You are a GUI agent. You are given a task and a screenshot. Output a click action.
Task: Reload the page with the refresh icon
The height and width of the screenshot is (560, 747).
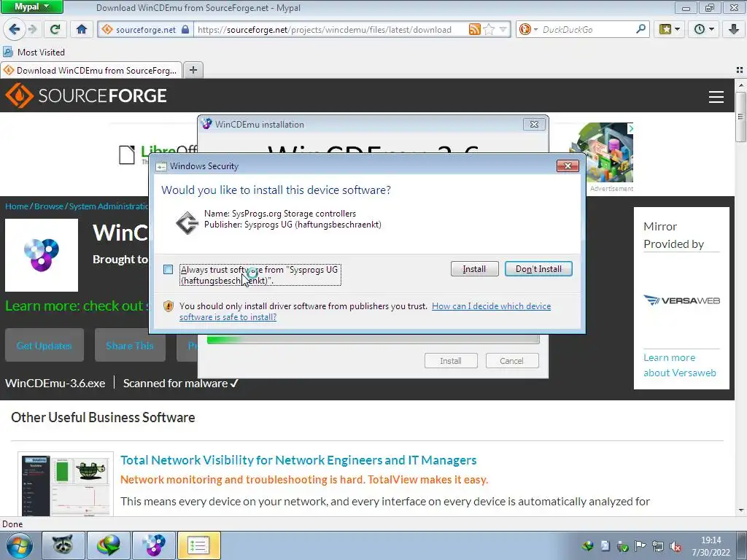(55, 29)
